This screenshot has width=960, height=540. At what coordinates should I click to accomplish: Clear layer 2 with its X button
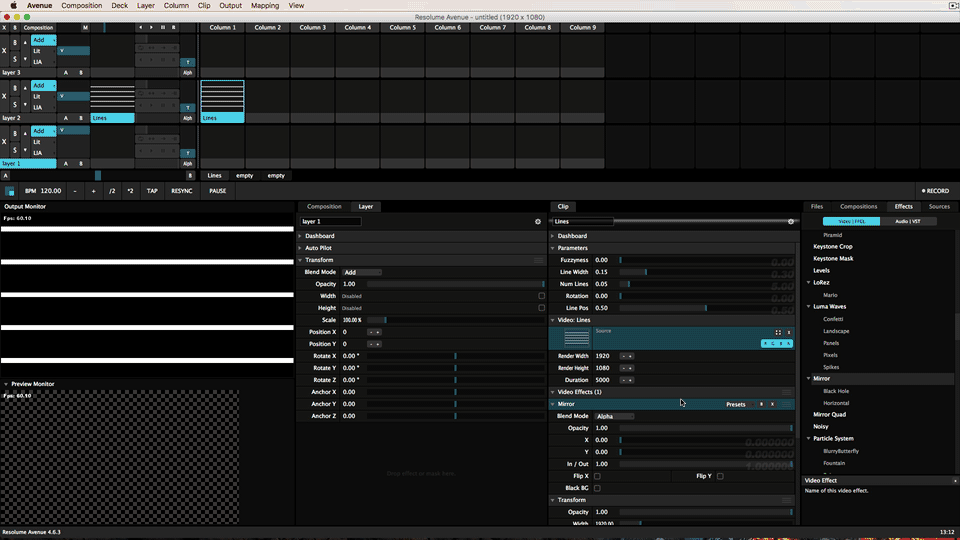tap(4, 96)
